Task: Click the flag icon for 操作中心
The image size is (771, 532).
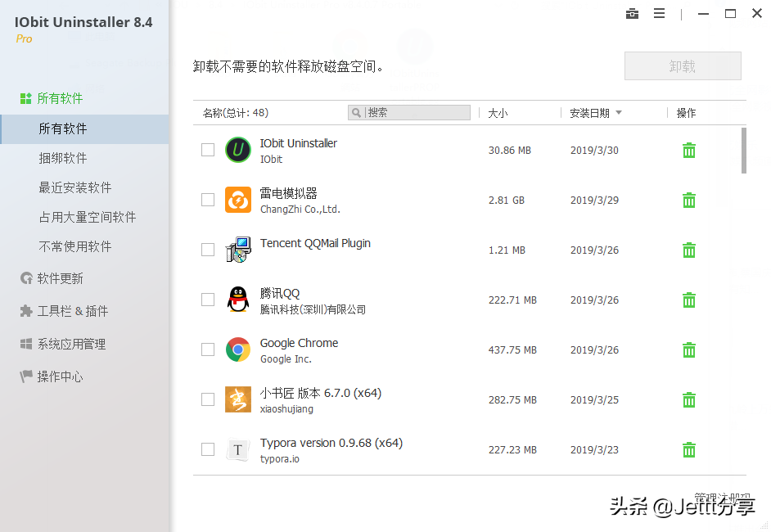Action: pos(26,376)
